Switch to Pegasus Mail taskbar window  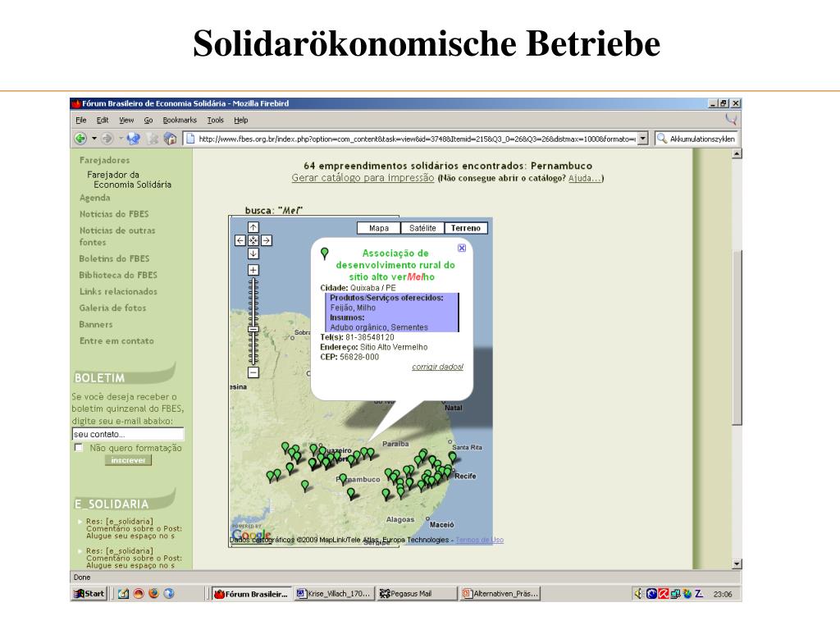416,594
